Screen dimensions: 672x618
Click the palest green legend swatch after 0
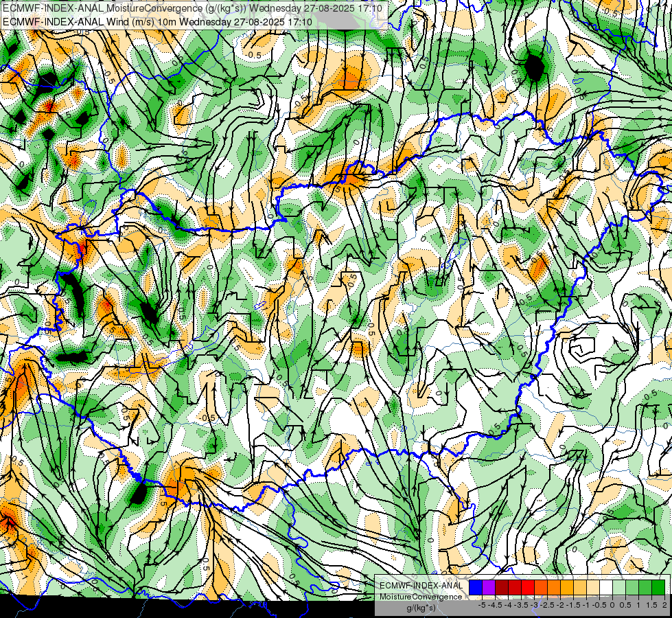click(x=619, y=588)
